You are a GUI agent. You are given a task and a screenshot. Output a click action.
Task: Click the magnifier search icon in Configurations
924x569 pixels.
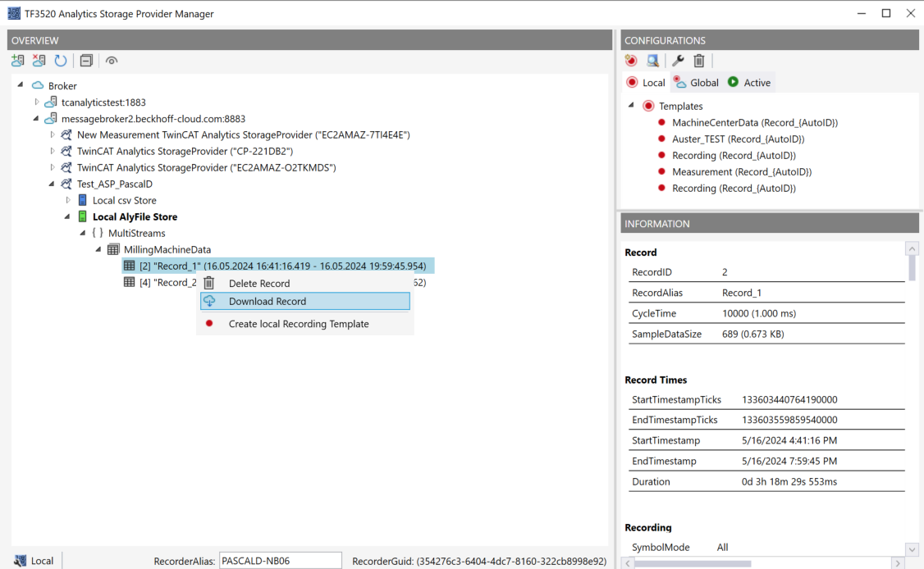[x=653, y=61]
